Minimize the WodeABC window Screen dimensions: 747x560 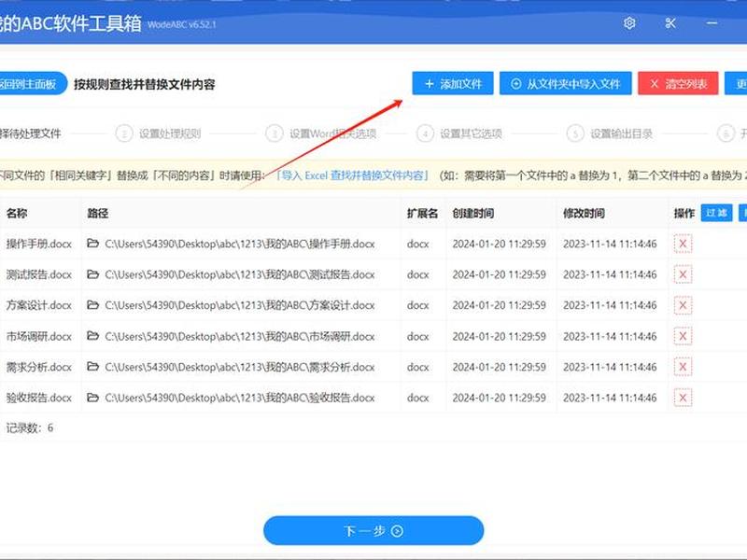tap(712, 22)
